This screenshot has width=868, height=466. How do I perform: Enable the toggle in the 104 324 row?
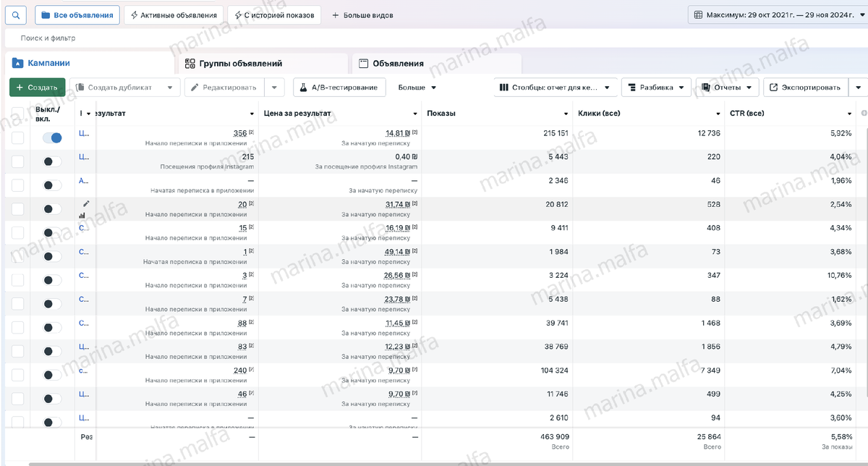coord(52,376)
